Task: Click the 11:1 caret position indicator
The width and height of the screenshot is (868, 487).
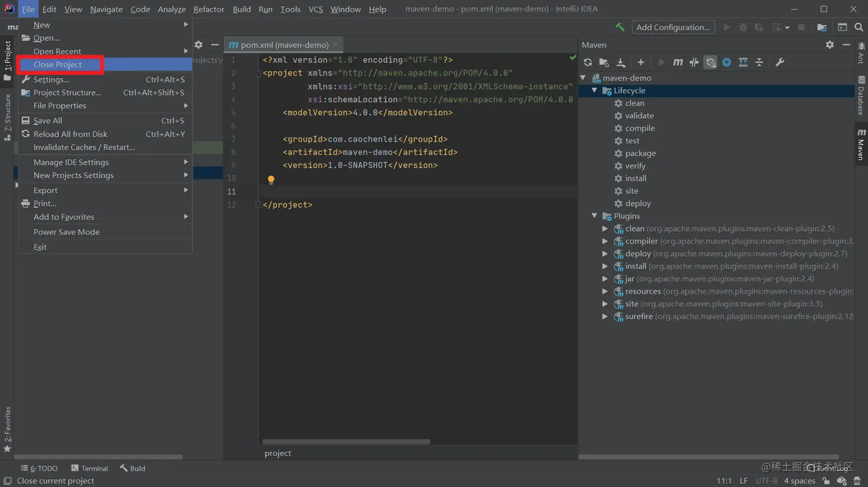Action: coord(724,481)
